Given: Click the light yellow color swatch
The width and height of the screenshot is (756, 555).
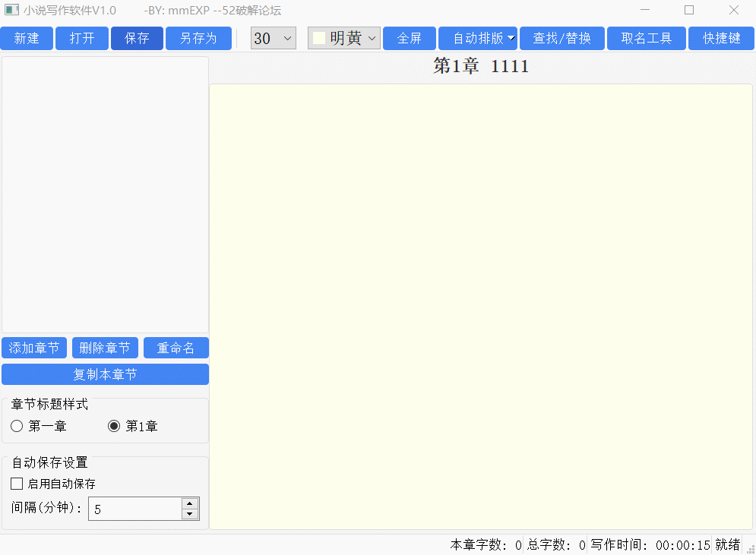Looking at the screenshot, I should click(319, 39).
